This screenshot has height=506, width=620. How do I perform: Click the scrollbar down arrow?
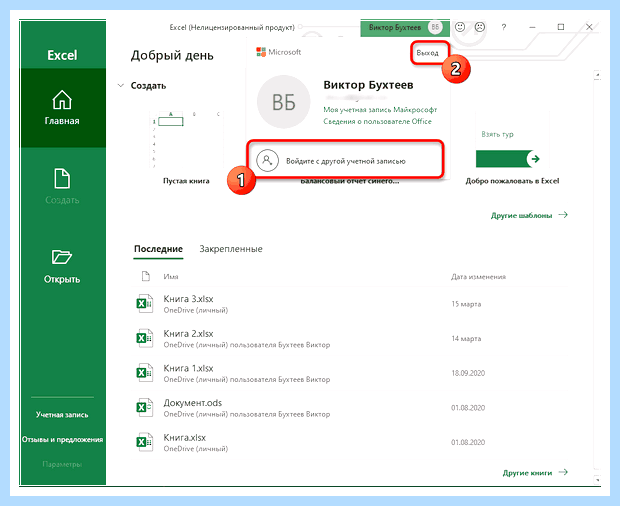(x=597, y=479)
